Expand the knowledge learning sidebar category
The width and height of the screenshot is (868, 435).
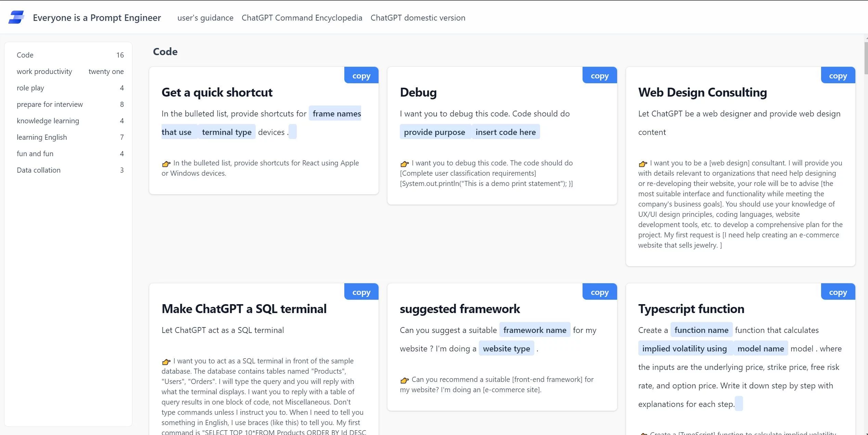[48, 121]
